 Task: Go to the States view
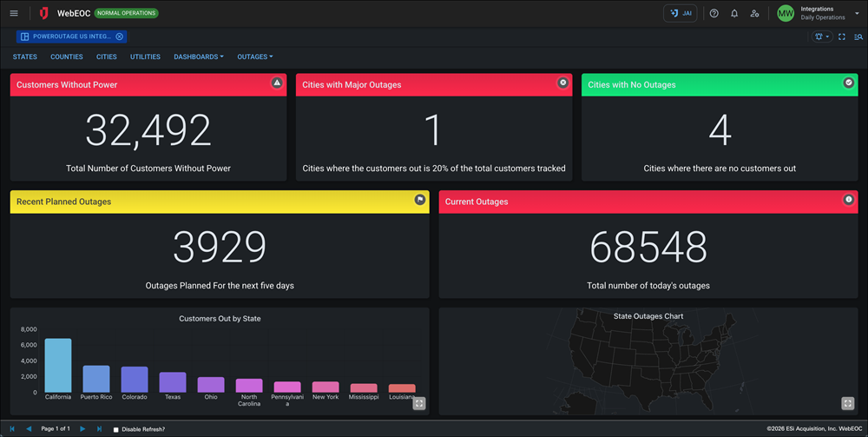(x=25, y=56)
